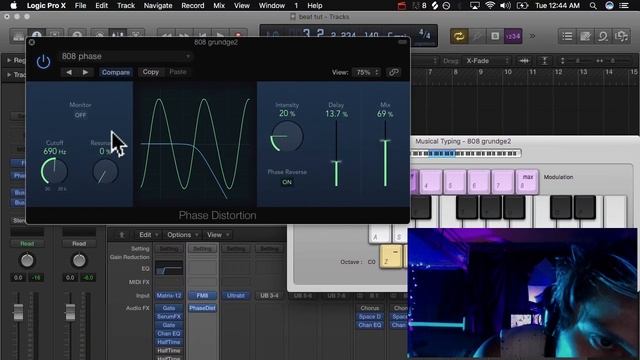The image size is (640, 360).
Task: Click the Delay slider handle
Action: point(336,163)
